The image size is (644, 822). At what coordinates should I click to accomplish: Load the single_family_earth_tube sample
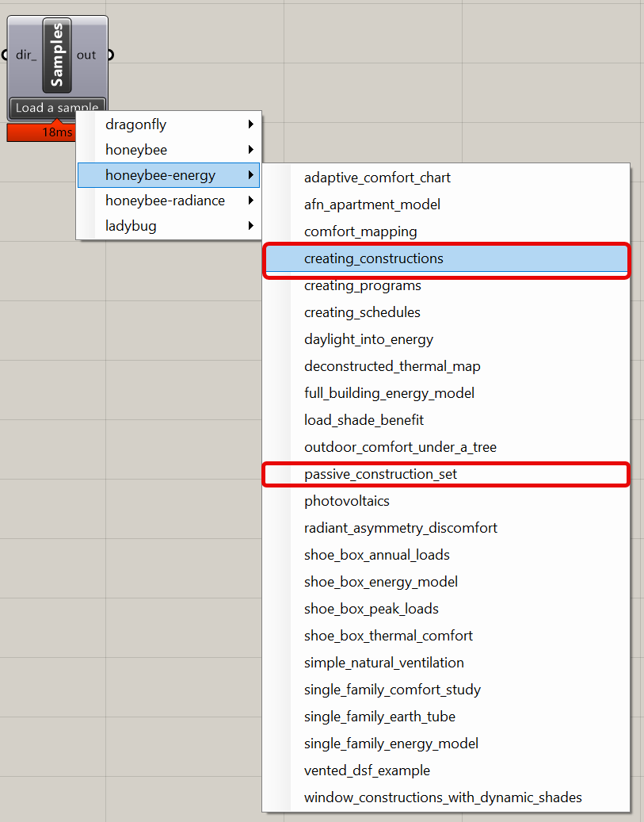click(446, 717)
